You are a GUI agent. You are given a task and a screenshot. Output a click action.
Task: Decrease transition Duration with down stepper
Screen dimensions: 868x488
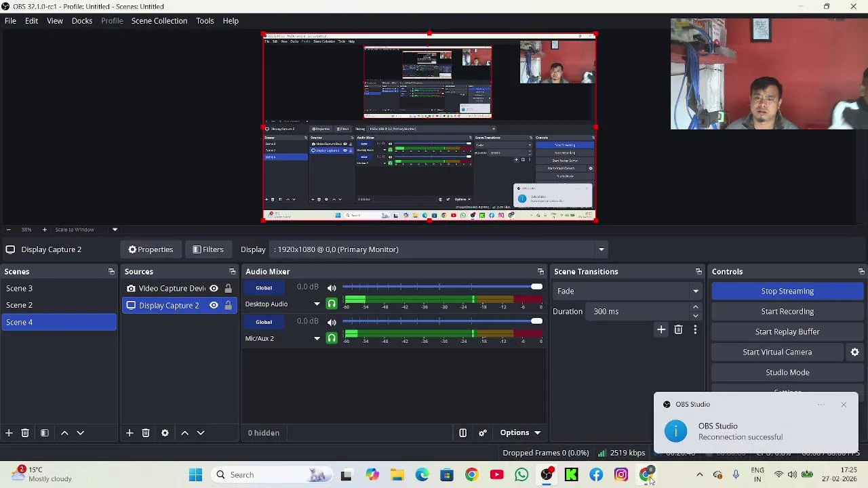click(695, 315)
